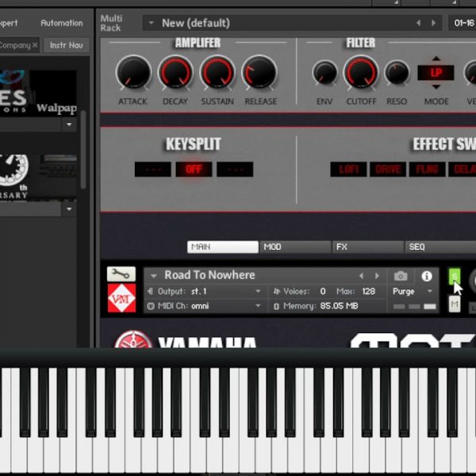Load next multi with right arrow
Screen dimensions: 476x476
pyautogui.click(x=433, y=23)
